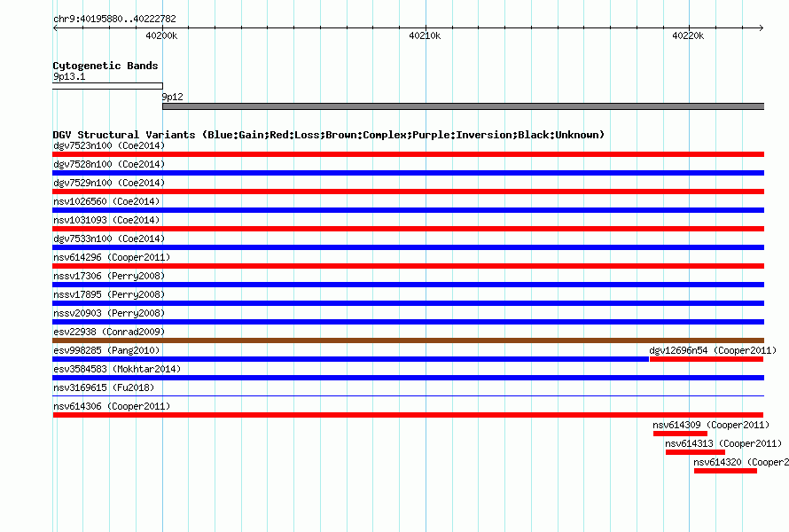Click the nssv17306 (Perry2008) label
This screenshot has height=532, width=789.
(109, 277)
